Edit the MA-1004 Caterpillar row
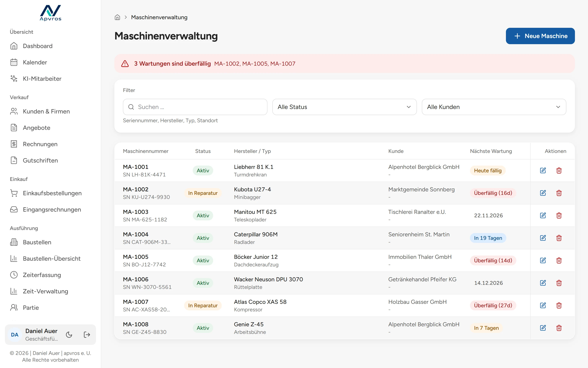The image size is (588, 368). point(543,238)
